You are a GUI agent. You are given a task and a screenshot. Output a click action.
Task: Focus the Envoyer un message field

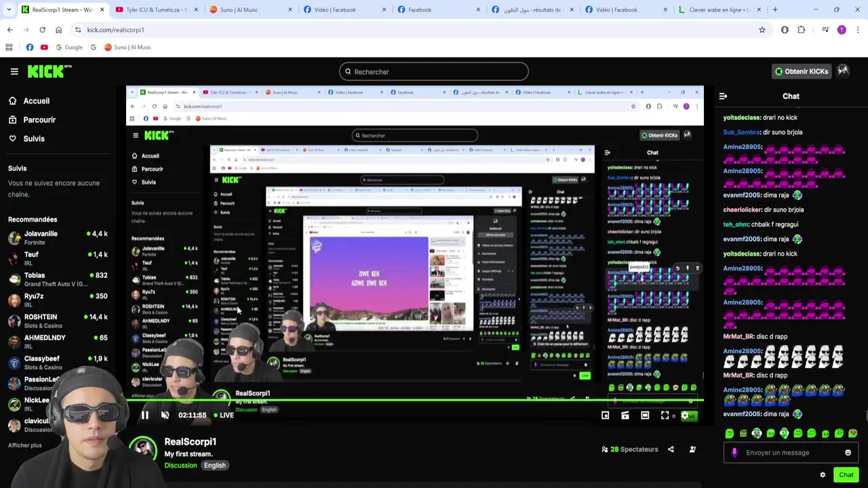790,453
